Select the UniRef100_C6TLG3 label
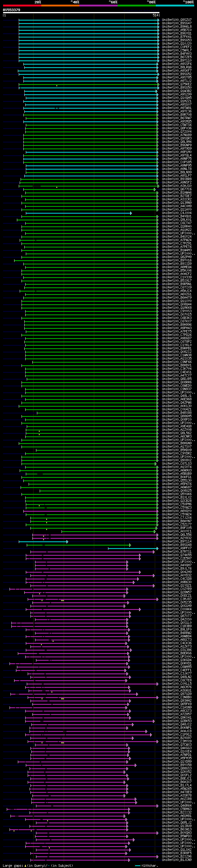The image size is (197, 868). [176, 464]
